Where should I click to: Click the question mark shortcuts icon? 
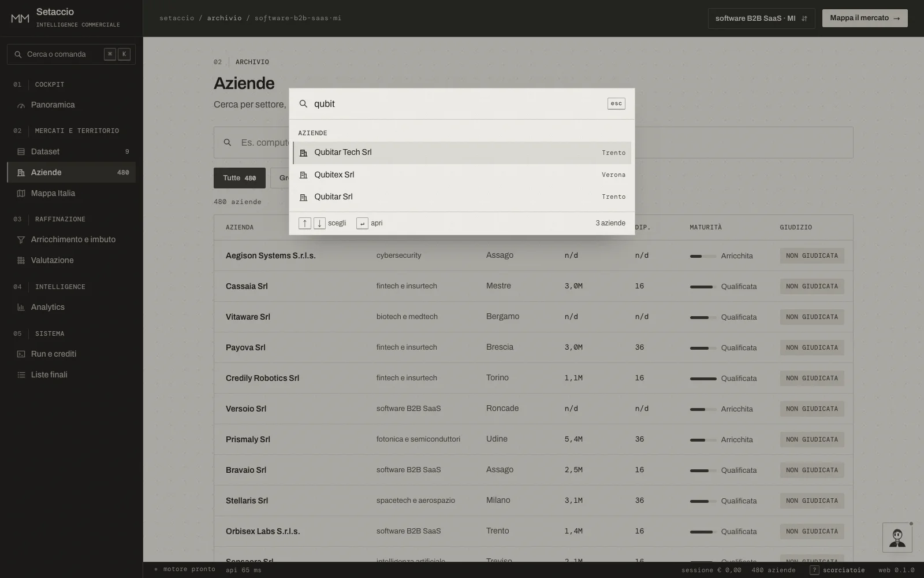(814, 570)
